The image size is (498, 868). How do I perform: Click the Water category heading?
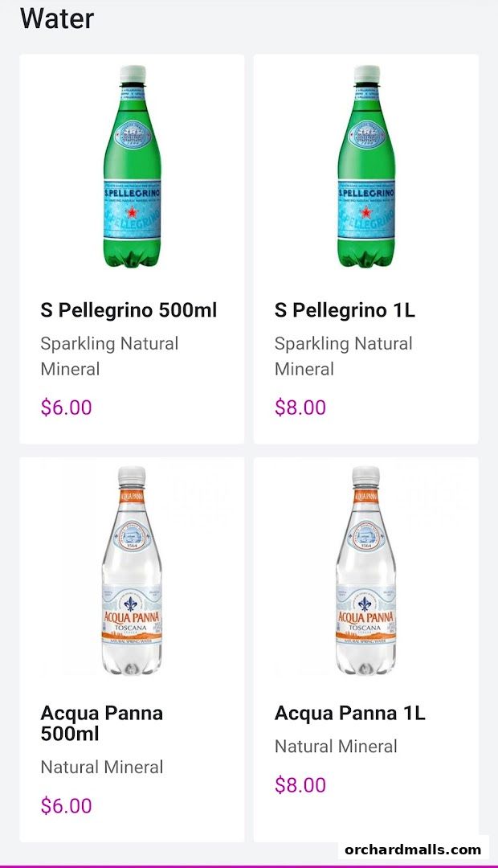pyautogui.click(x=57, y=18)
